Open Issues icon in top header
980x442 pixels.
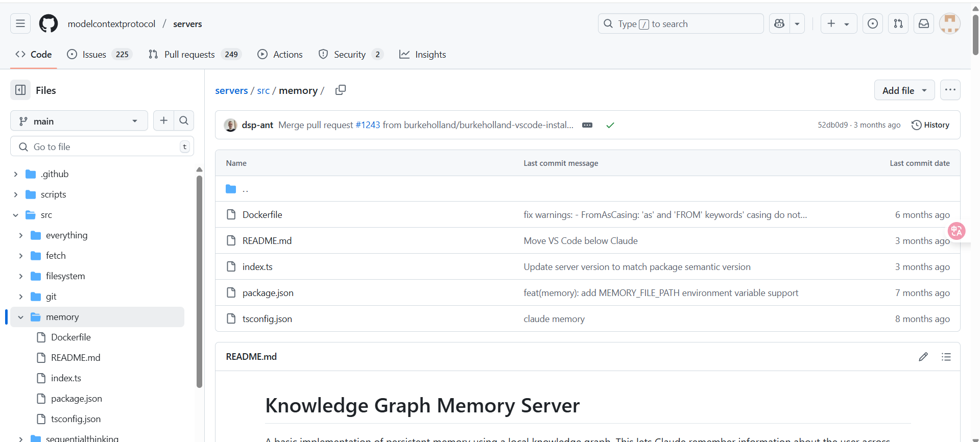coord(873,23)
